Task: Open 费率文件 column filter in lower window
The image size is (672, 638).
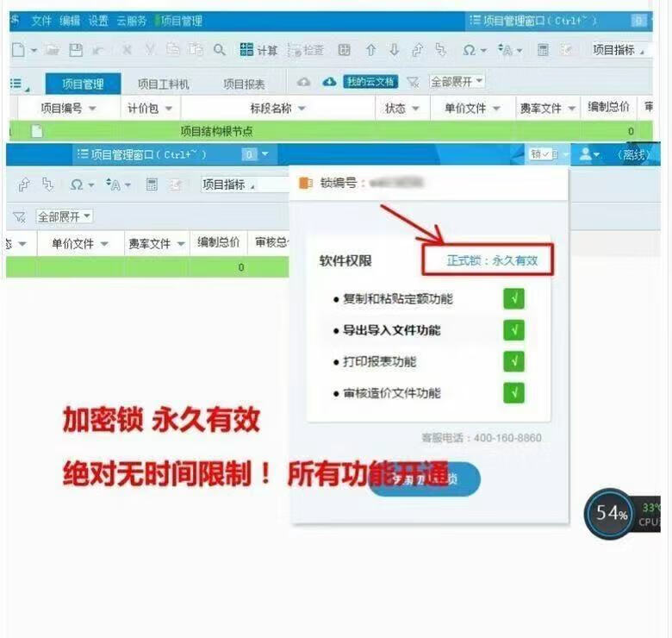Action: point(181,244)
